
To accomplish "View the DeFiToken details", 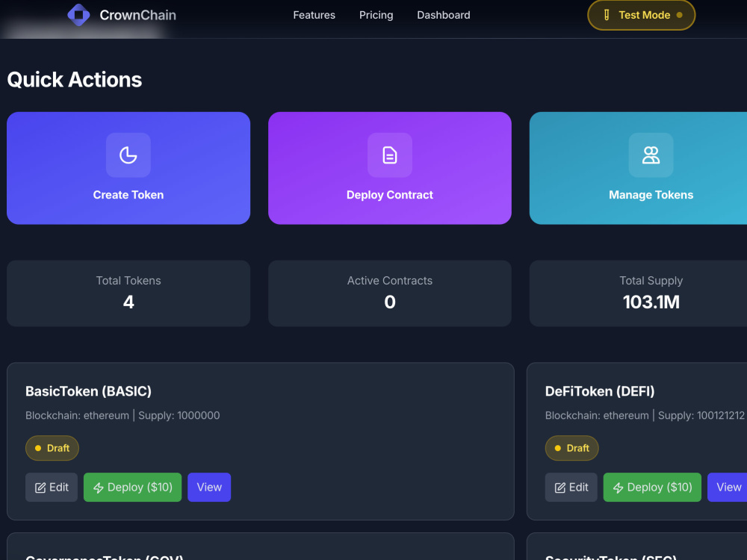I will pos(728,487).
